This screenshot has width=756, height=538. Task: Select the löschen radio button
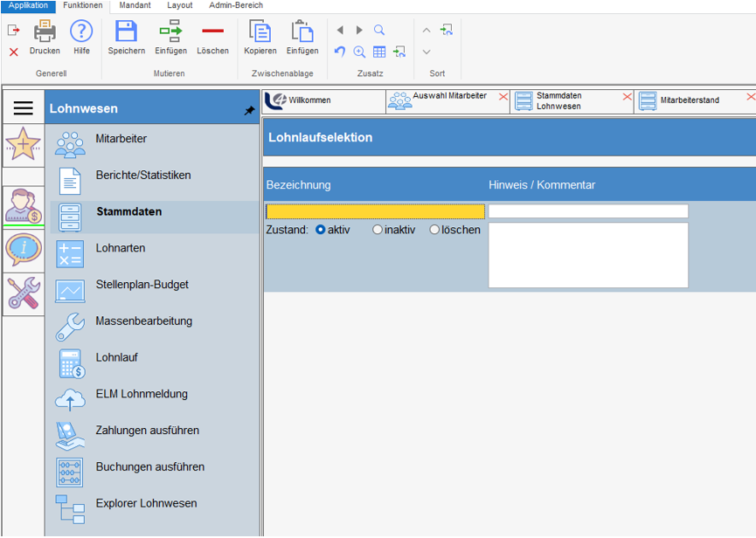point(434,230)
